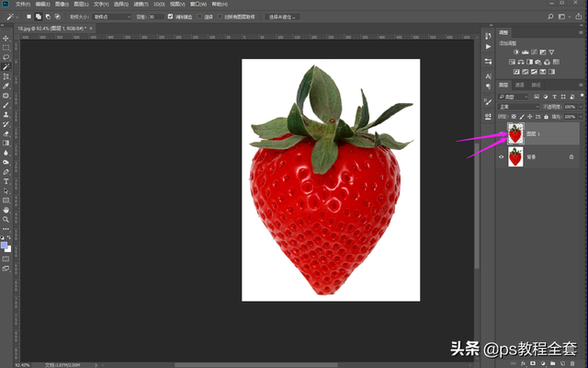
Task: Select the Horizontal Type tool
Action: [6, 181]
